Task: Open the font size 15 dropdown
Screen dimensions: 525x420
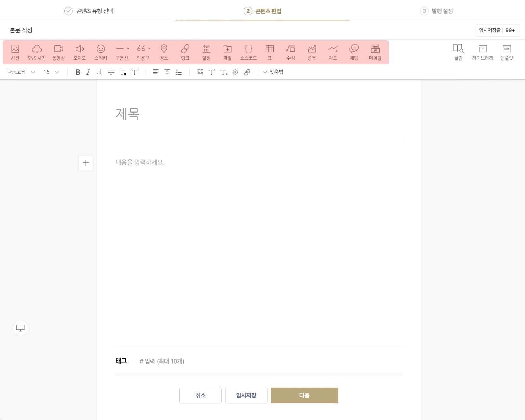Action: point(51,72)
